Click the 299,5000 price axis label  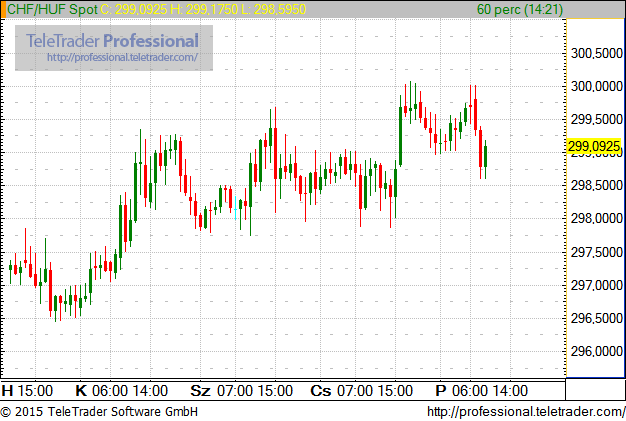point(596,119)
